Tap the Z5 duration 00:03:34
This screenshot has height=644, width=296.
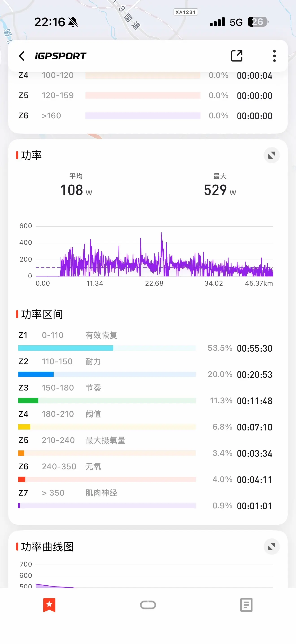(255, 454)
